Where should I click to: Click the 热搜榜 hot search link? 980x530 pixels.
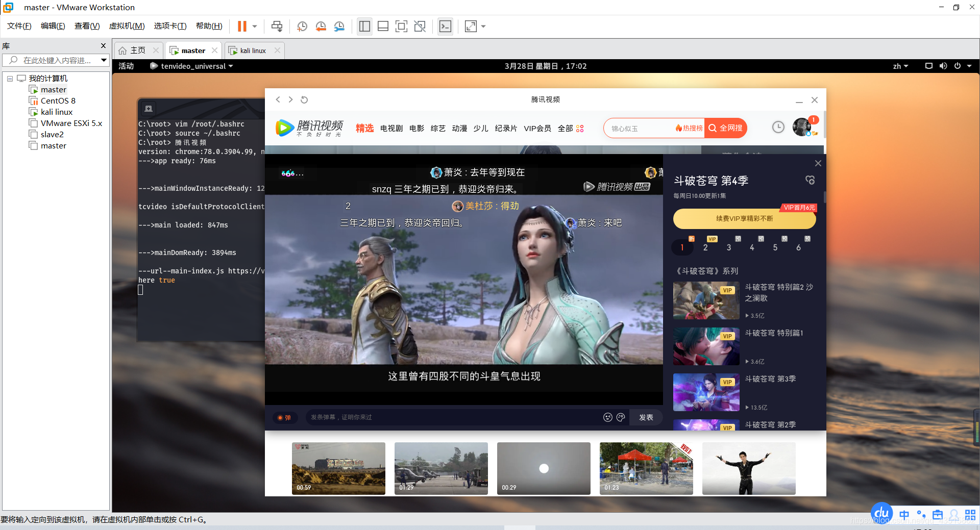tap(689, 129)
